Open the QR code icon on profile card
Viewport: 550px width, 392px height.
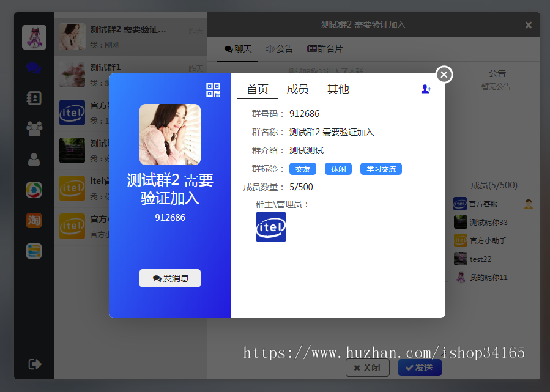[213, 89]
